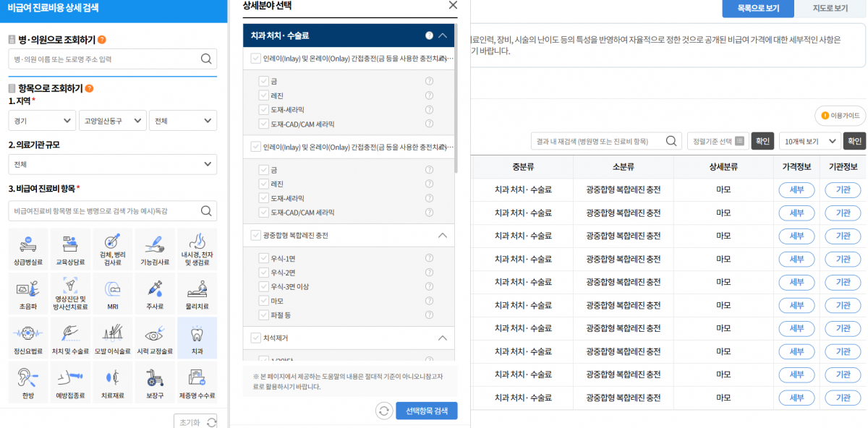Click the hospital name search input field
The image size is (868, 428).
point(105,59)
